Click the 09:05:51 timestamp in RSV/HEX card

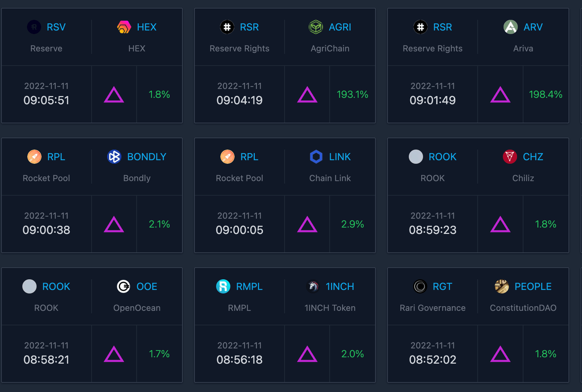[x=46, y=100]
